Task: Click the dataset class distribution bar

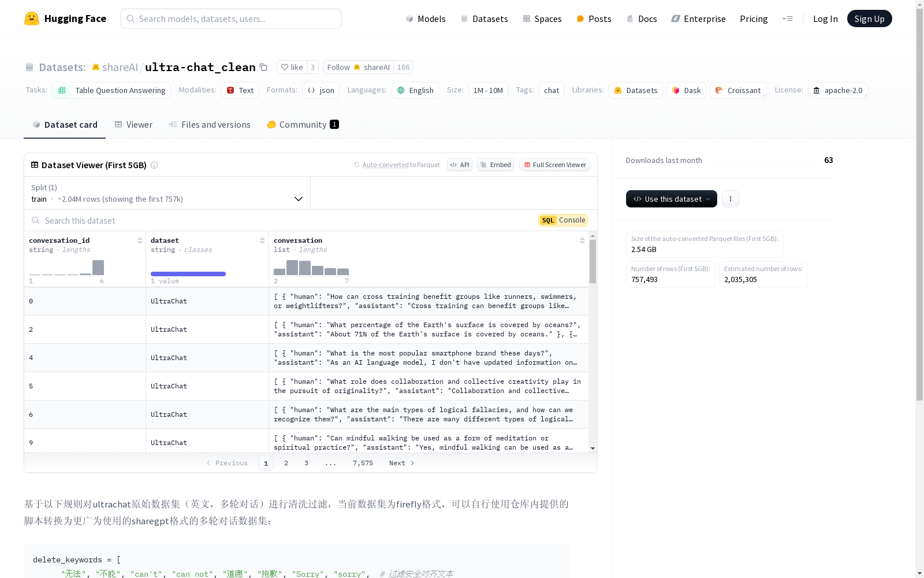Action: click(188, 274)
